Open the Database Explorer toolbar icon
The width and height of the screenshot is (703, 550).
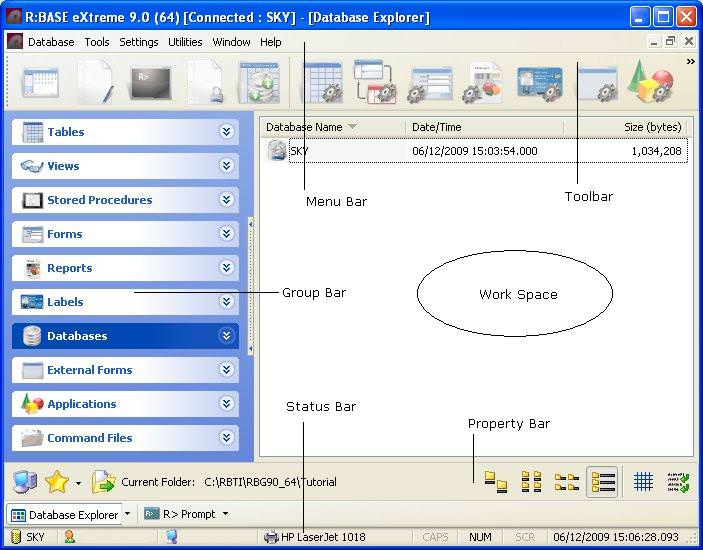40,83
